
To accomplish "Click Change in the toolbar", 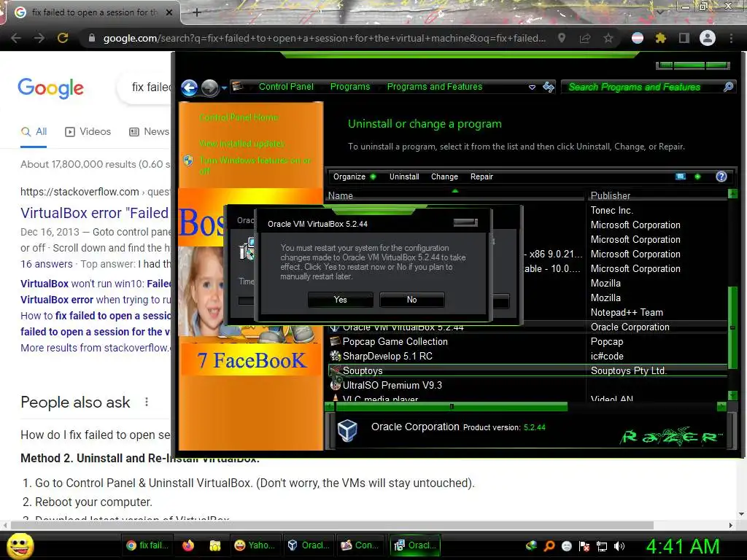I will pos(444,176).
